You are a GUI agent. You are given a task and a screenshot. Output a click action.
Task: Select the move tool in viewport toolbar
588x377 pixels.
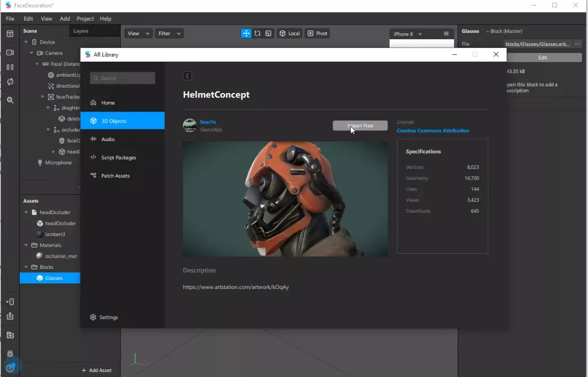pos(246,33)
